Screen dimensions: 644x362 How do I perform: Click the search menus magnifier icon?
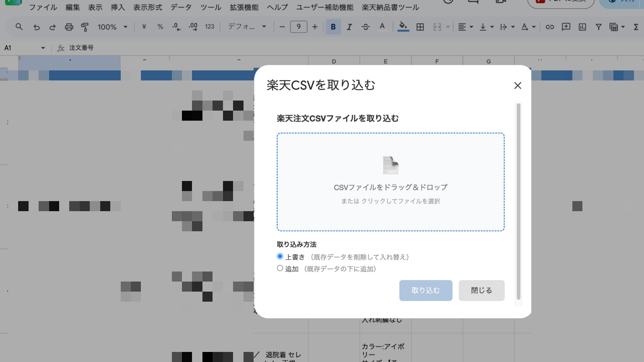19,27
